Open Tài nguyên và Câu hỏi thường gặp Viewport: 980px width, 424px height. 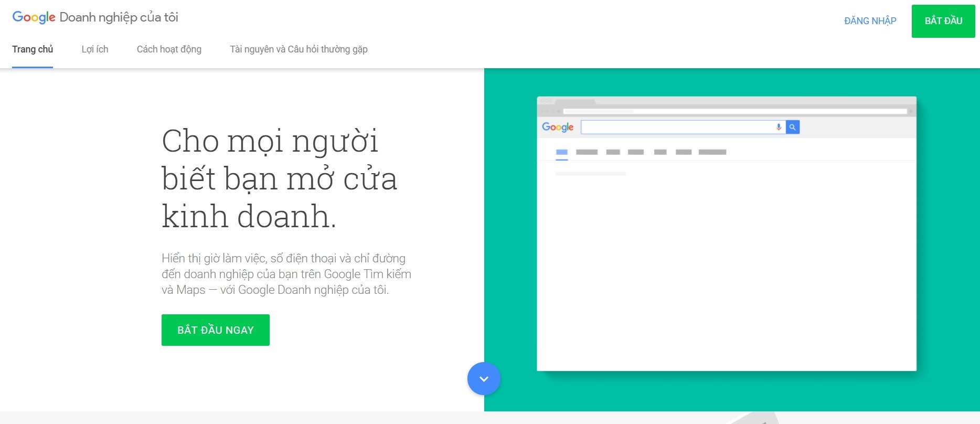[x=299, y=49]
